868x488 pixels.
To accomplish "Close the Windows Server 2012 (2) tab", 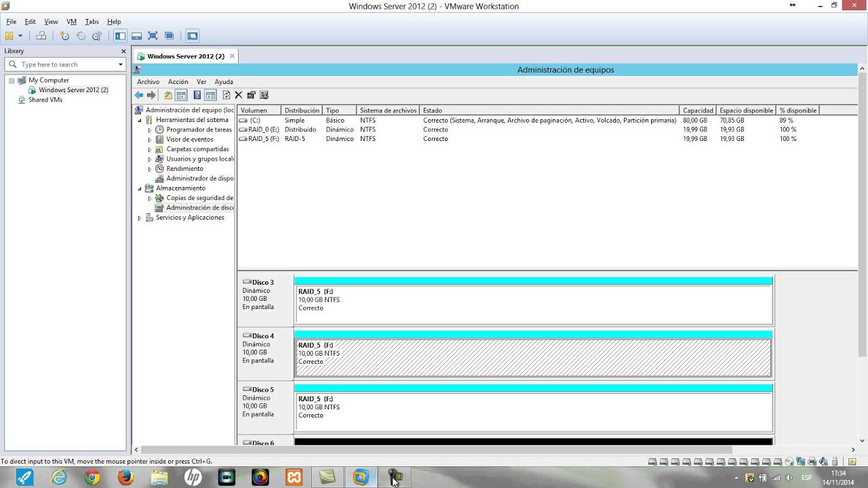I will pos(232,56).
